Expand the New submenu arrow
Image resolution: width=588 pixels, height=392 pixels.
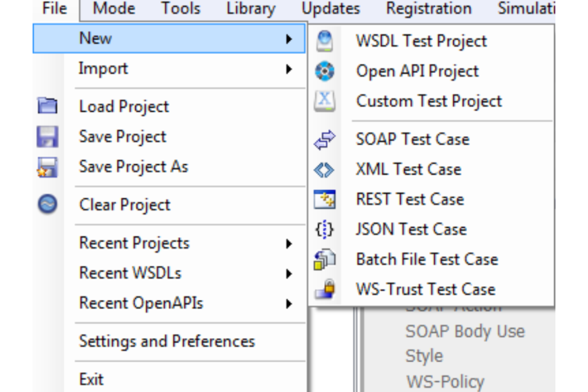(289, 39)
